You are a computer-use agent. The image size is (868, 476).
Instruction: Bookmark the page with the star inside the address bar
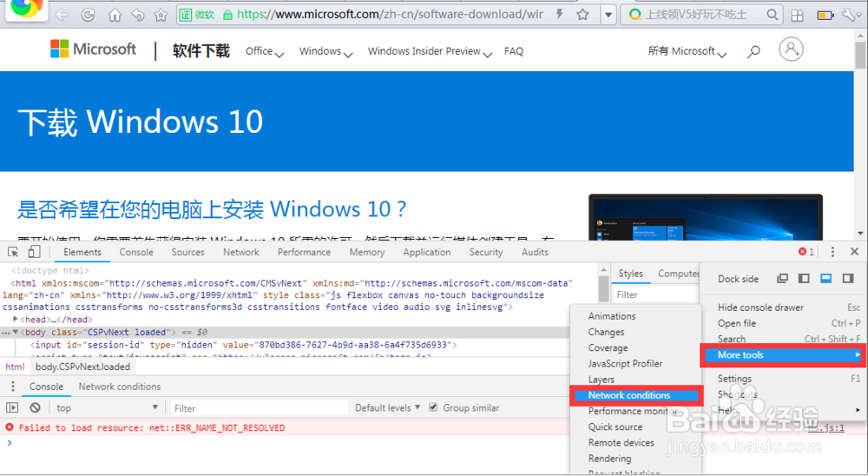(582, 15)
